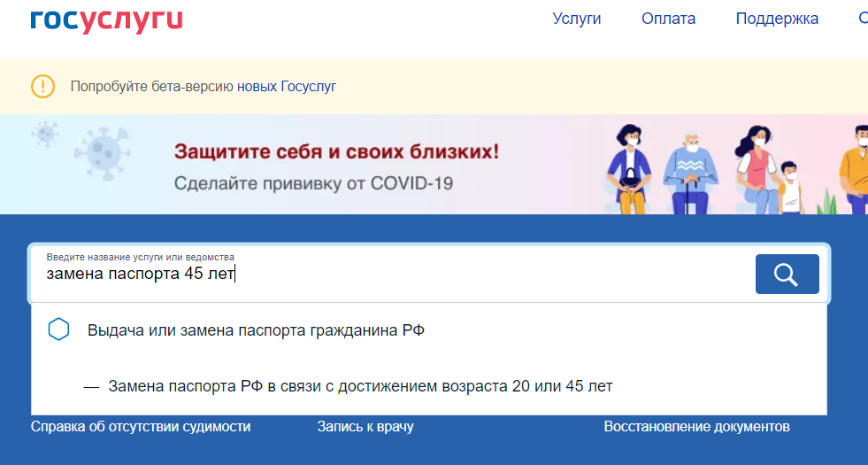The width and height of the screenshot is (868, 465).
Task: Click the hexagon icon beside passport suggestion
Action: click(58, 329)
